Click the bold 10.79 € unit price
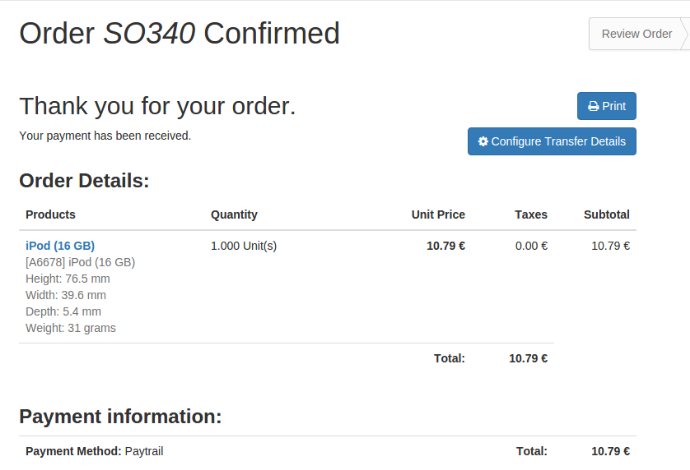Image resolution: width=690 pixels, height=470 pixels. tap(446, 246)
